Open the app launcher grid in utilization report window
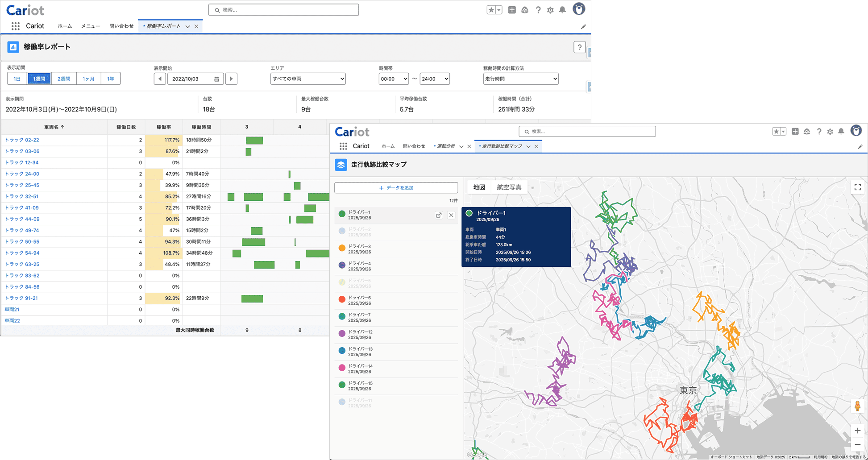This screenshot has width=868, height=460. click(x=16, y=26)
